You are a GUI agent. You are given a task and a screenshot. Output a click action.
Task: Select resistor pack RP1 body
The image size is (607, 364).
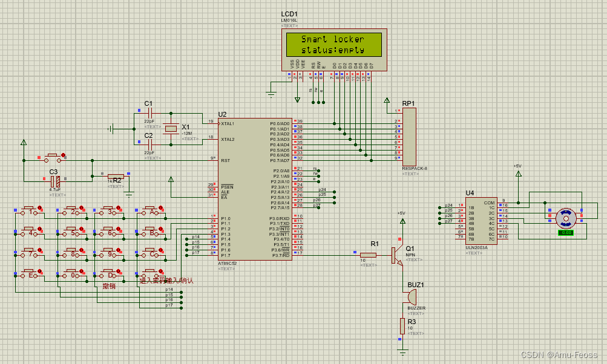tap(410, 137)
